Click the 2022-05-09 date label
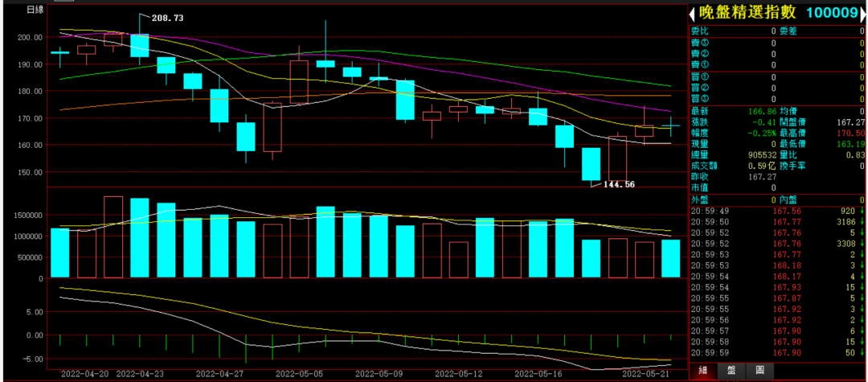Image resolution: width=868 pixels, height=382 pixels. [379, 374]
